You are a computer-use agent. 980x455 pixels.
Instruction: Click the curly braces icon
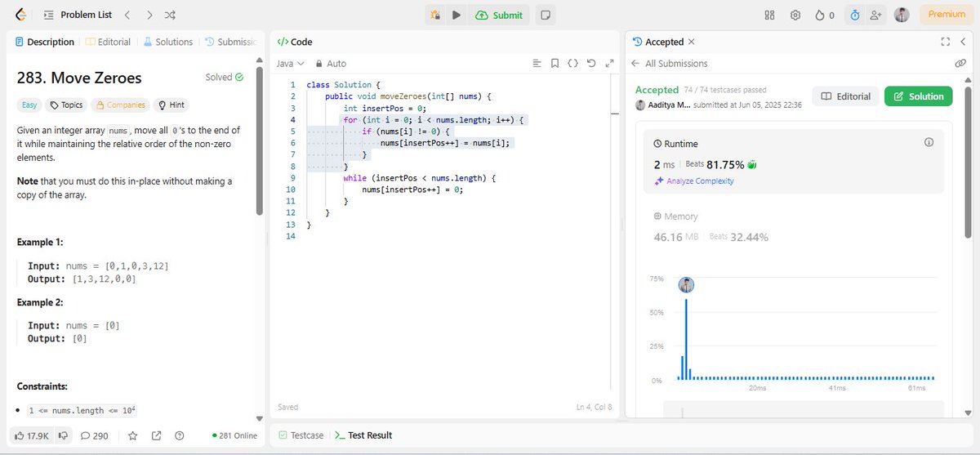click(x=572, y=63)
